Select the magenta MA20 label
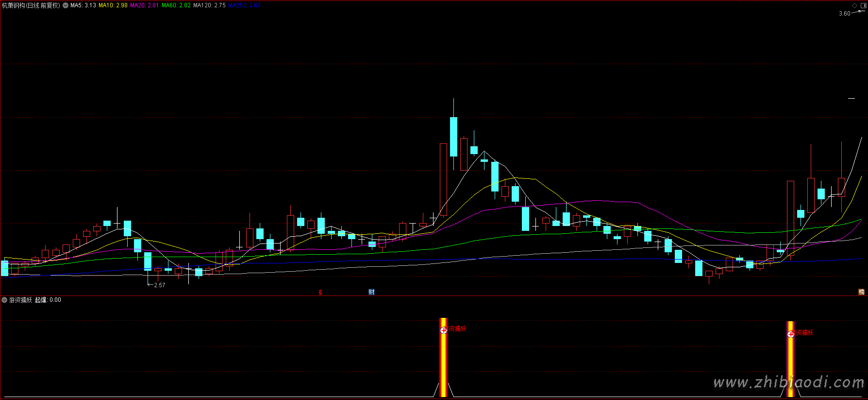 click(x=144, y=5)
